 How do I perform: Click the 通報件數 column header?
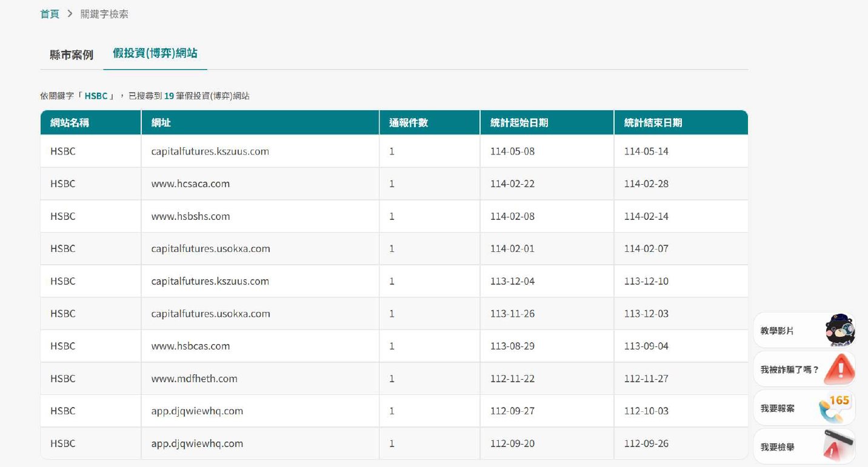(x=409, y=122)
